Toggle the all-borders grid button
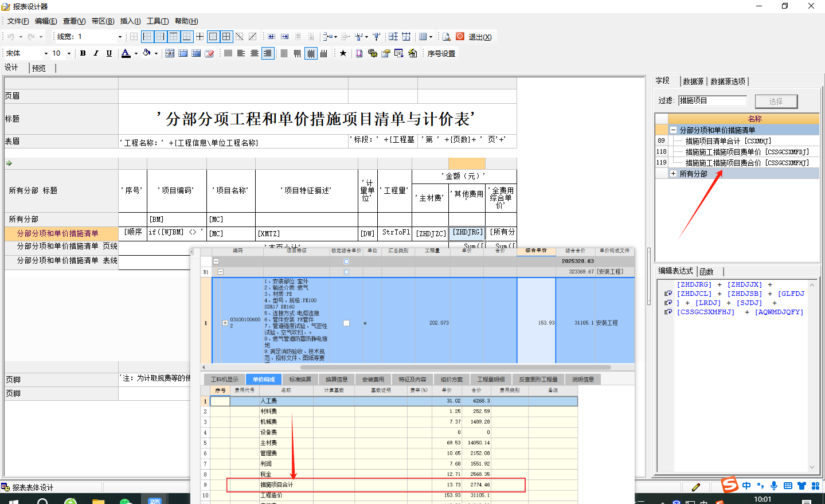The height and width of the screenshot is (504, 825). pyautogui.click(x=226, y=37)
